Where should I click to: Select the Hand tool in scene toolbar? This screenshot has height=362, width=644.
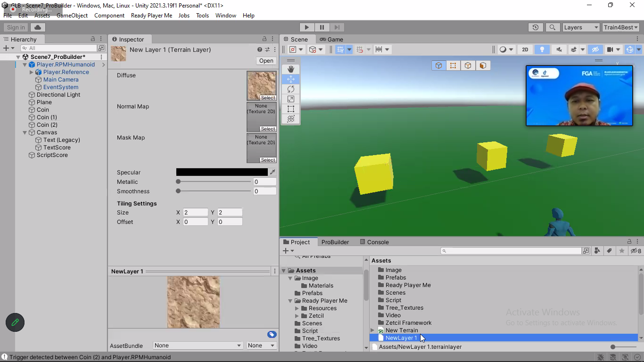tap(291, 69)
